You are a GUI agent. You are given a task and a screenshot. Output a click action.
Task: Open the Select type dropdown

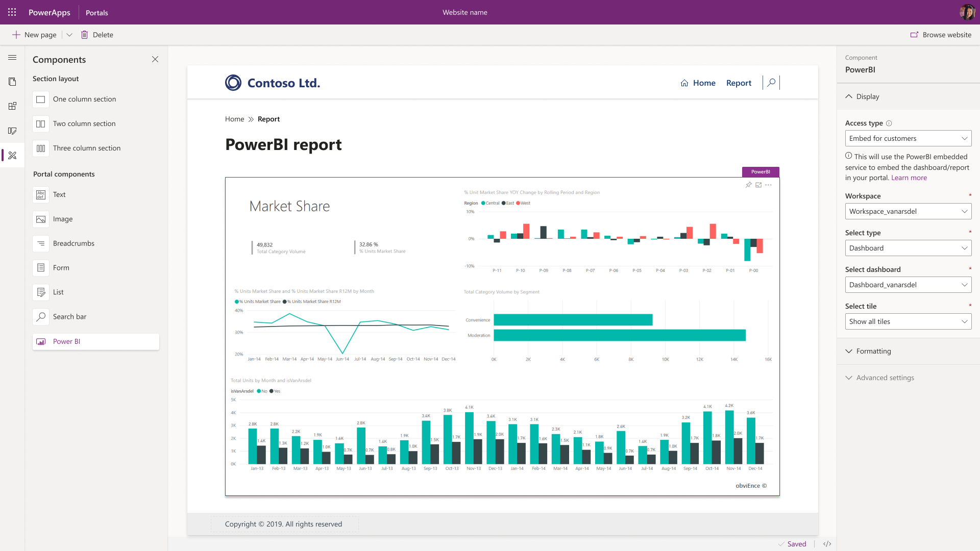(x=908, y=247)
